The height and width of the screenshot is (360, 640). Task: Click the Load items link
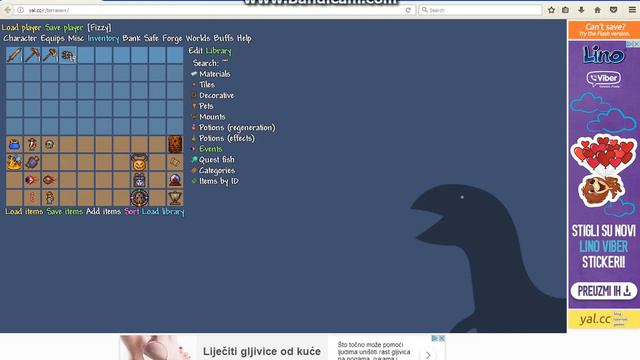pos(24,211)
